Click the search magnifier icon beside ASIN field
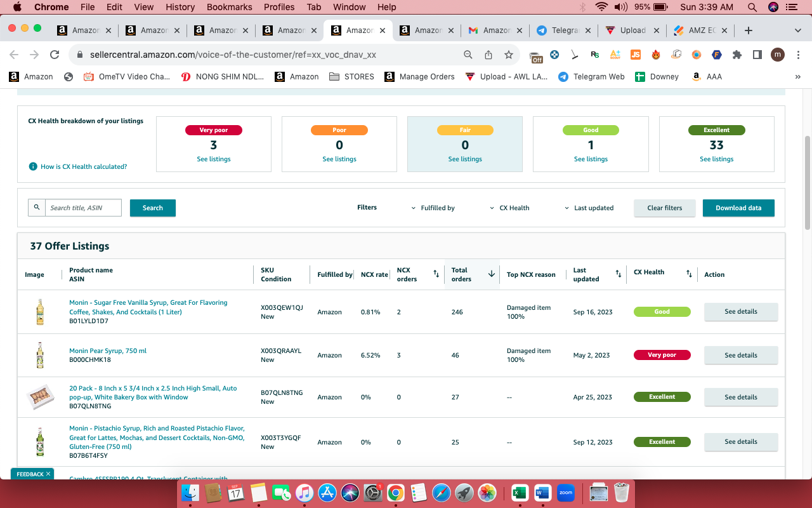 click(x=37, y=208)
